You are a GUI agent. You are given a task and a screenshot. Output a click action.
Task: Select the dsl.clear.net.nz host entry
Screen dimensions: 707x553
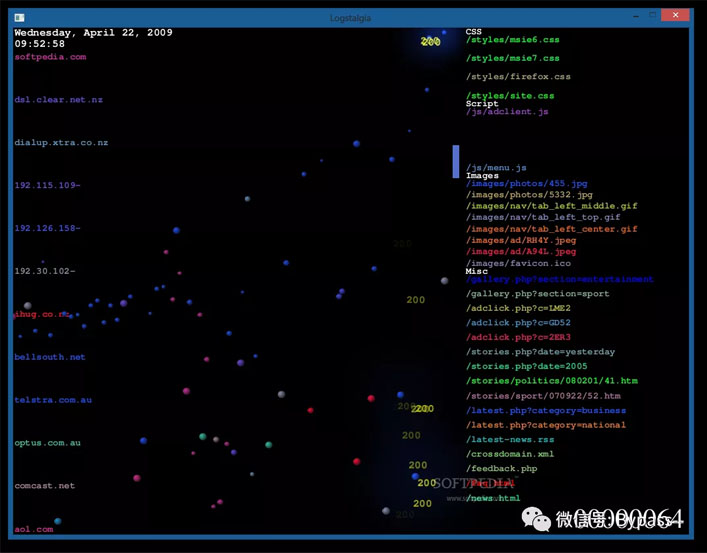point(58,100)
